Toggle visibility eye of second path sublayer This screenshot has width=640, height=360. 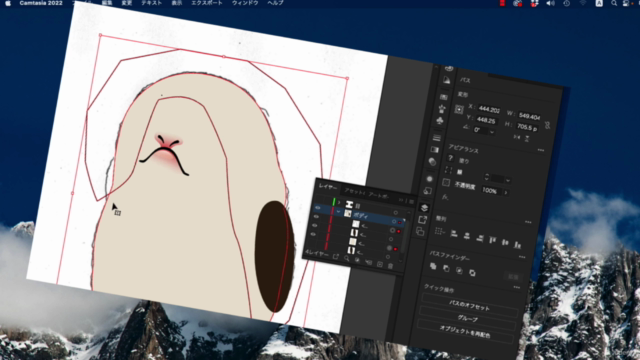click(315, 225)
